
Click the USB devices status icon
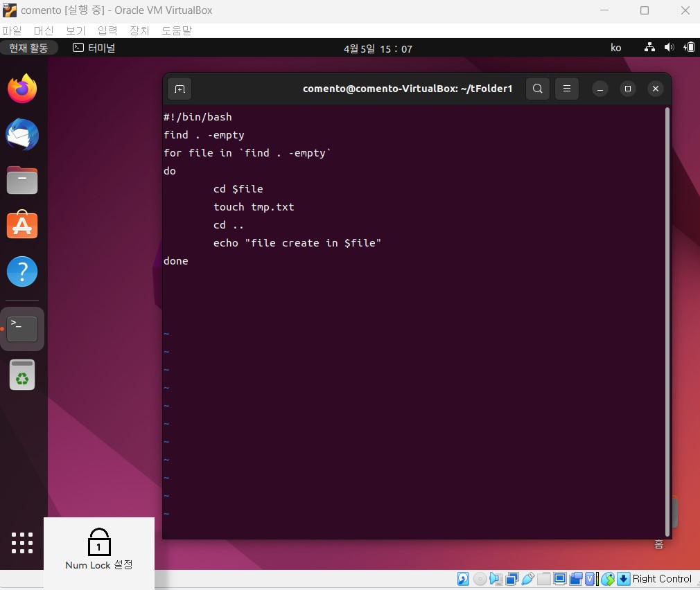pyautogui.click(x=527, y=579)
